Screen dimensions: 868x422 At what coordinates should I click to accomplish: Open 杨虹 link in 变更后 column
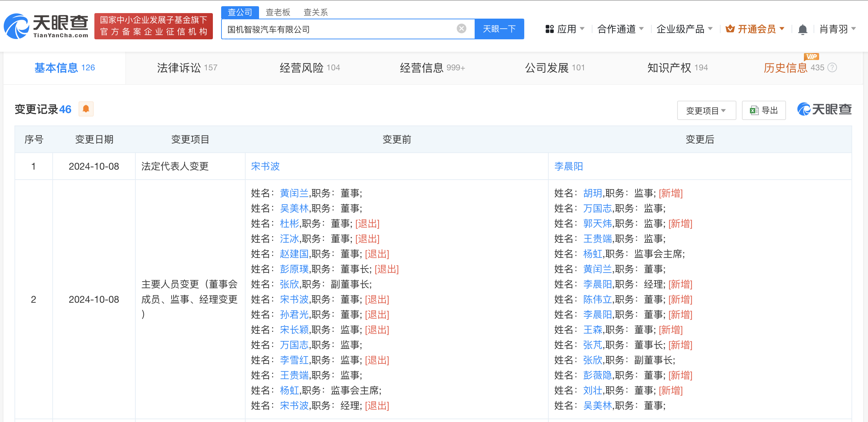tap(592, 254)
